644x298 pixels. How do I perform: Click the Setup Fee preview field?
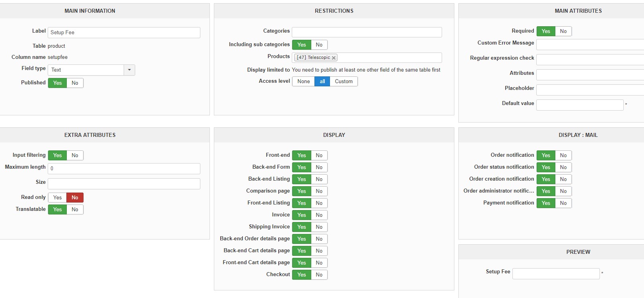click(x=556, y=274)
